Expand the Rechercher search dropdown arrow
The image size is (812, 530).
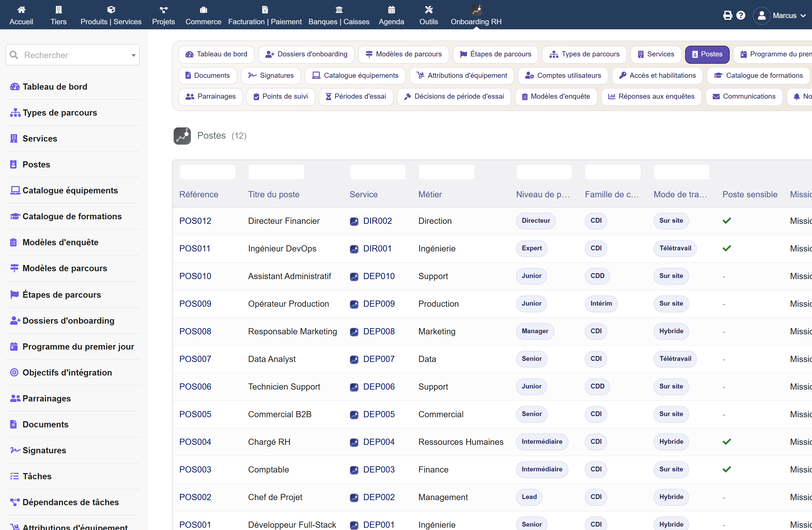pos(133,55)
